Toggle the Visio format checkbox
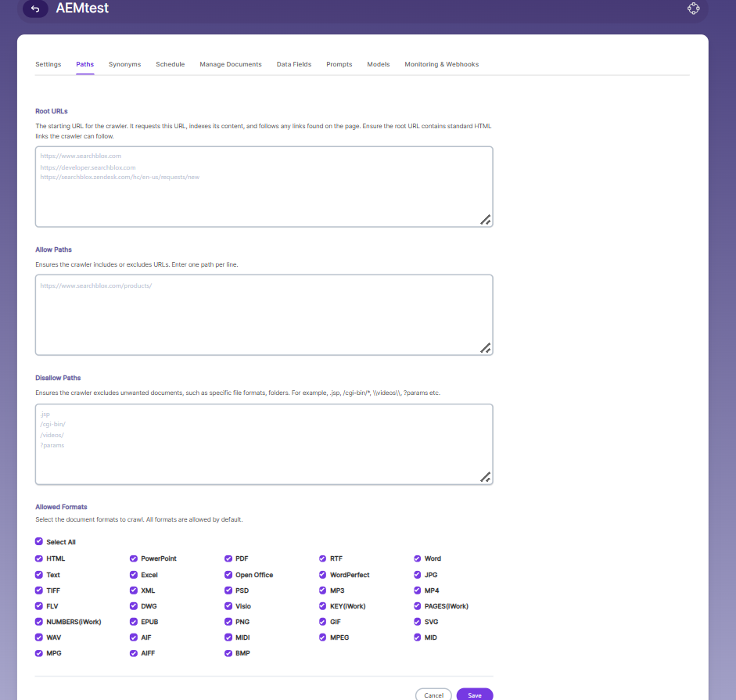 (x=228, y=606)
